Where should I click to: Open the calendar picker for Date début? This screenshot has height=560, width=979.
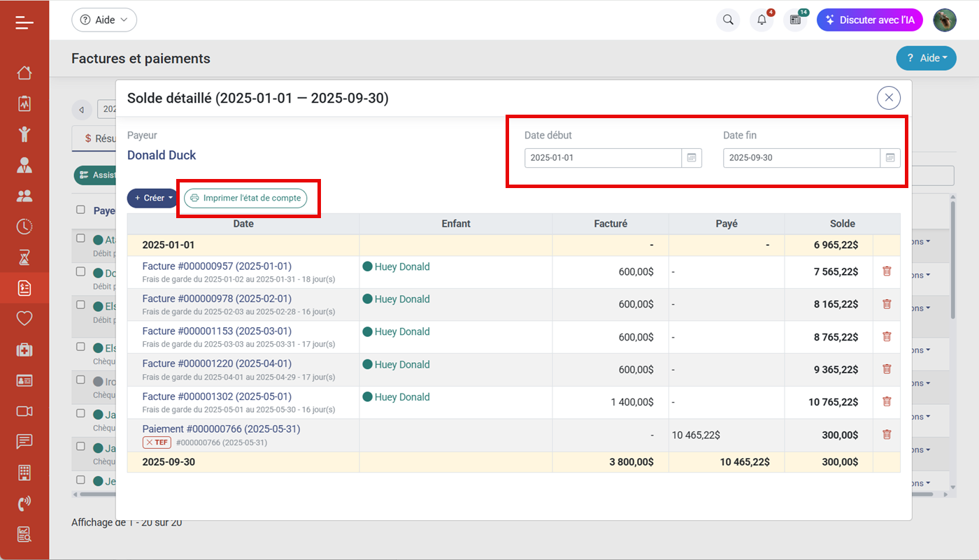coord(692,158)
